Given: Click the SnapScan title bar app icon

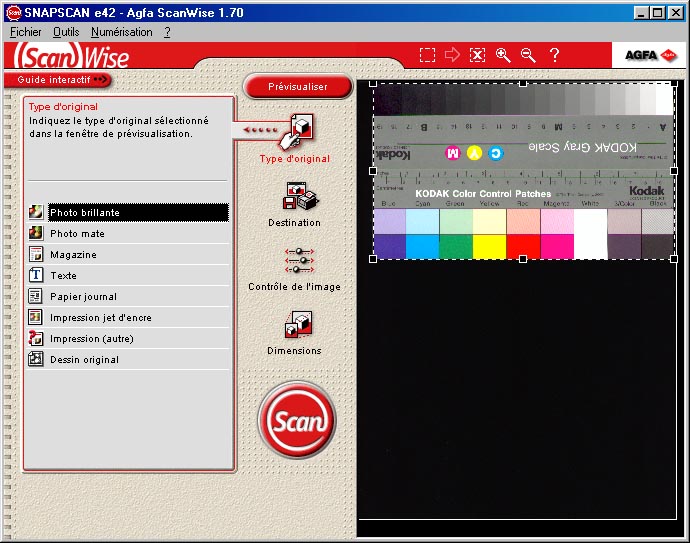Looking at the screenshot, I should coord(14,12).
